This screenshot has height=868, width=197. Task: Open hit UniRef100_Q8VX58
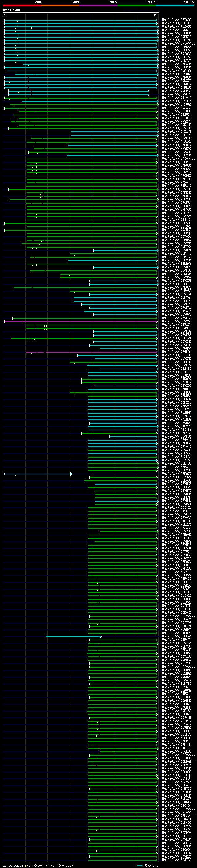tap(177, 281)
